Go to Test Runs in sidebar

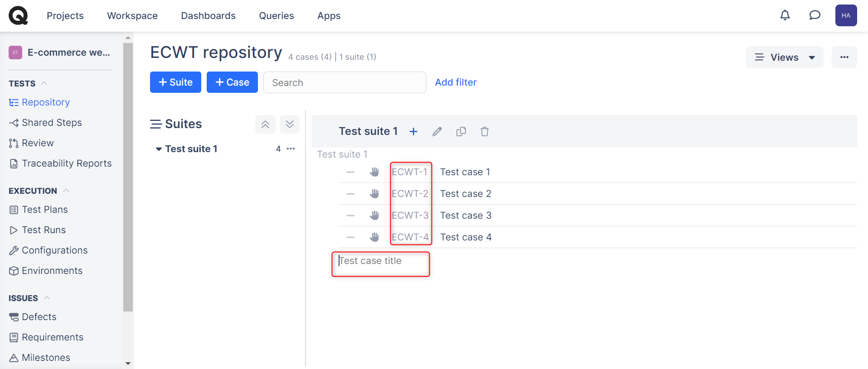44,230
